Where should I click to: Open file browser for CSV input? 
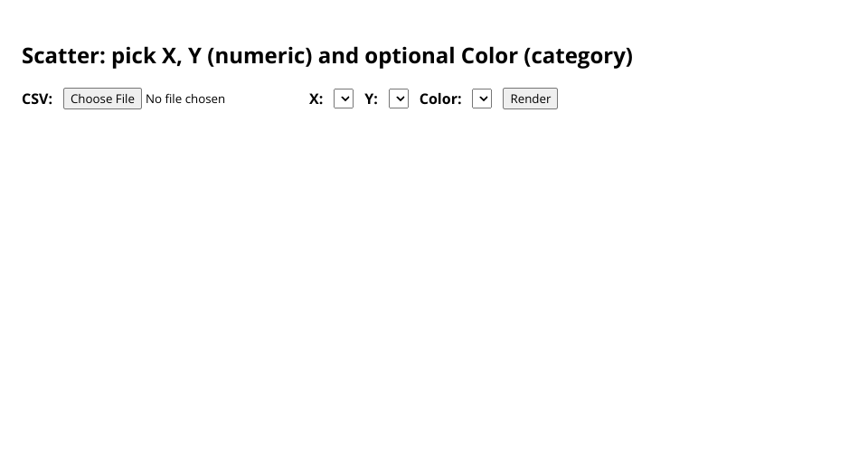pos(102,99)
